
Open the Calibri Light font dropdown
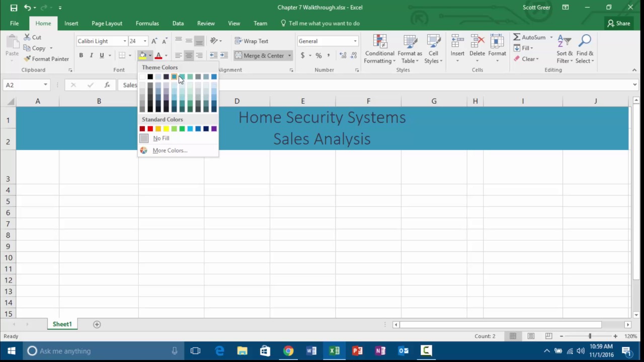[x=125, y=41]
